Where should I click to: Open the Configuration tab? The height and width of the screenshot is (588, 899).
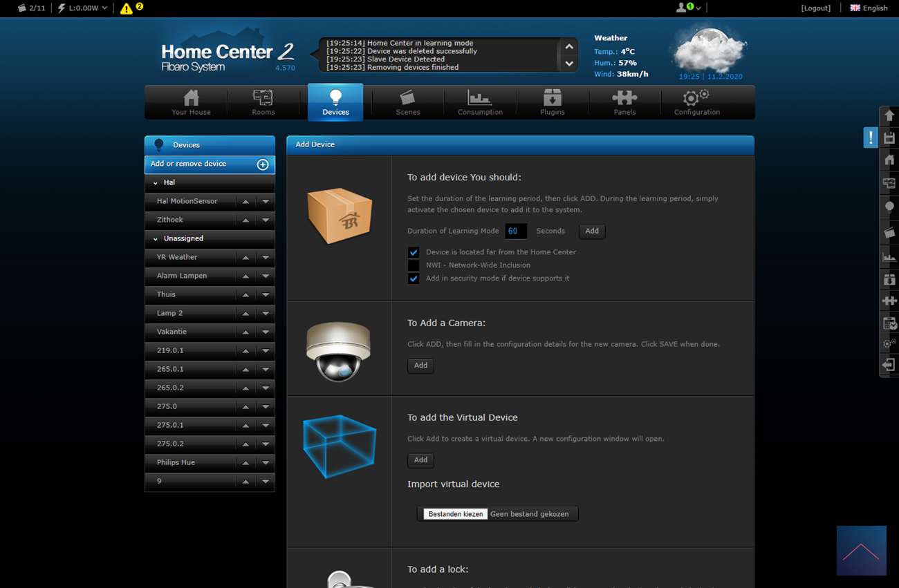tap(697, 102)
